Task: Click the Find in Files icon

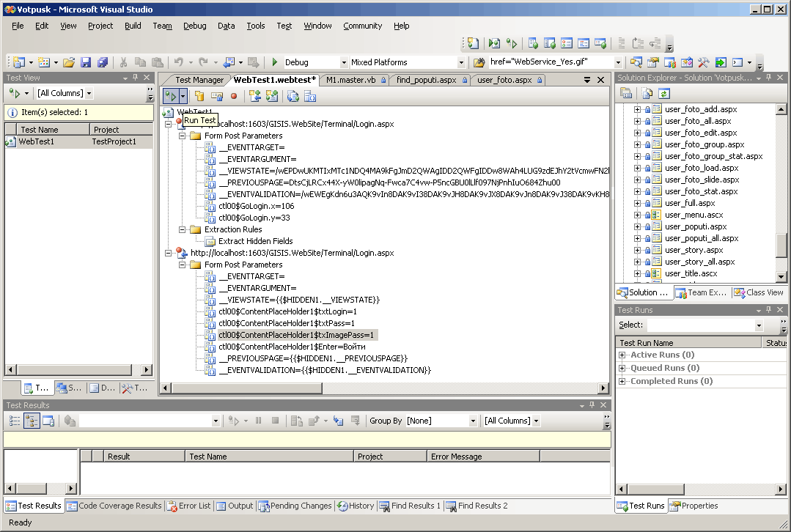Action: pyautogui.click(x=479, y=62)
